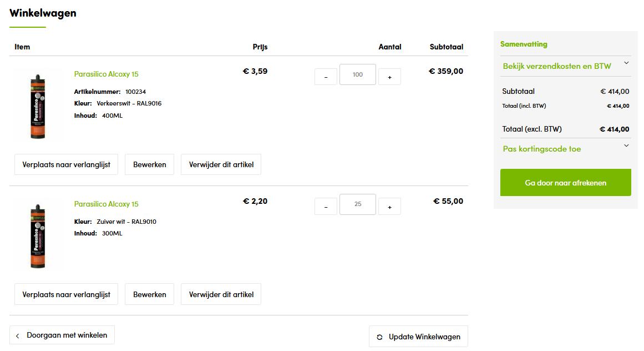
Task: Click Ga door naar afrekenen button
Action: (x=566, y=183)
